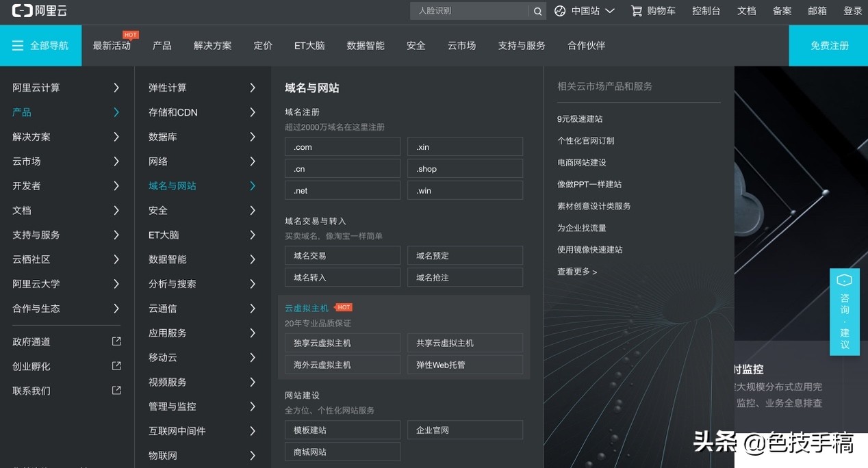
Task: Open the 购物车 shopping cart
Action: point(652,10)
